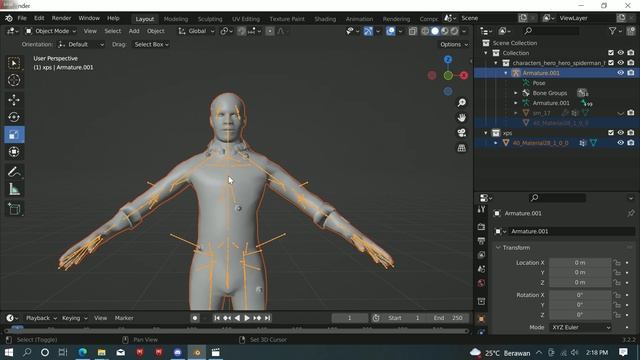Image resolution: width=640 pixels, height=360 pixels.
Task: Play the animation forward
Action: [247, 318]
